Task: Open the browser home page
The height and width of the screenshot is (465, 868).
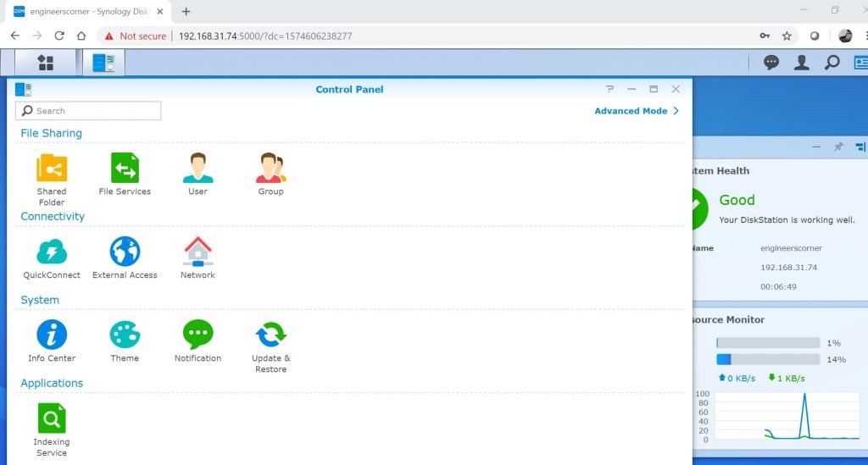Action: [x=81, y=36]
